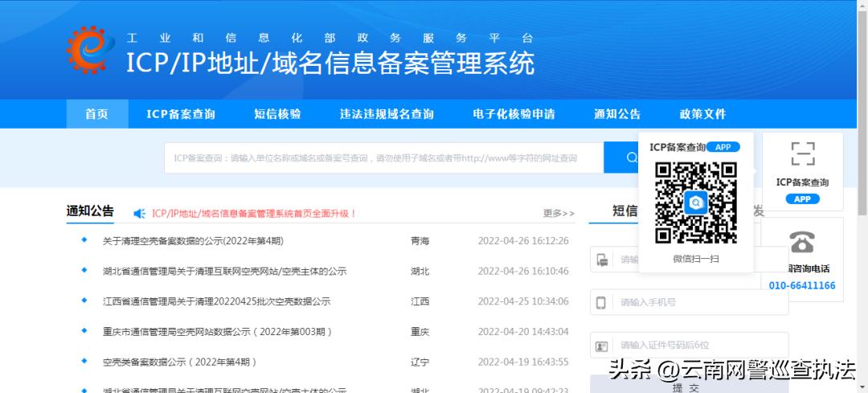868x393 pixels.
Task: Click the 辽宁 province label
Action: click(x=420, y=362)
